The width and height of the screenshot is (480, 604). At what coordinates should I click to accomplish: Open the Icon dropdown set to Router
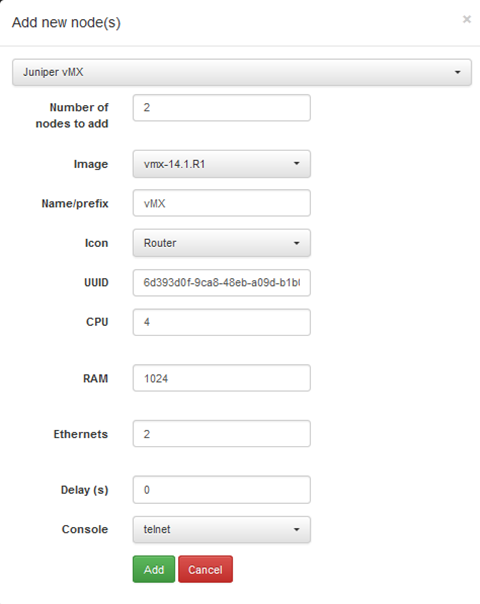[222, 243]
